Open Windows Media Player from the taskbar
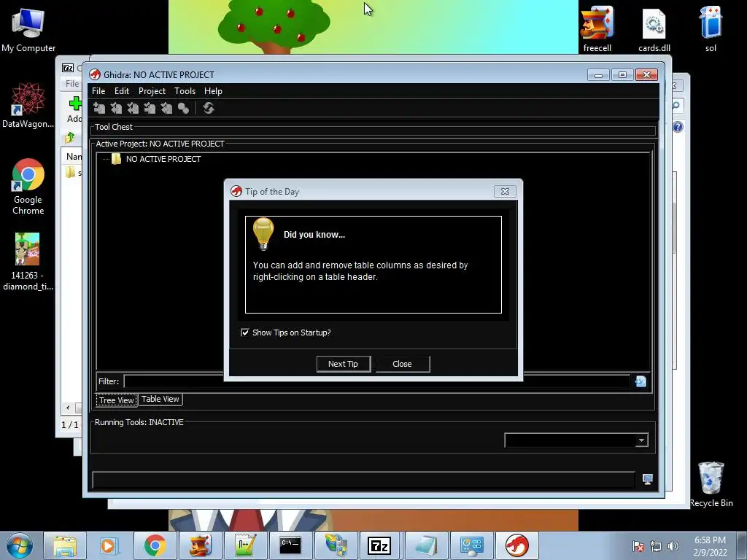Viewport: 747px width, 560px height. (x=109, y=545)
